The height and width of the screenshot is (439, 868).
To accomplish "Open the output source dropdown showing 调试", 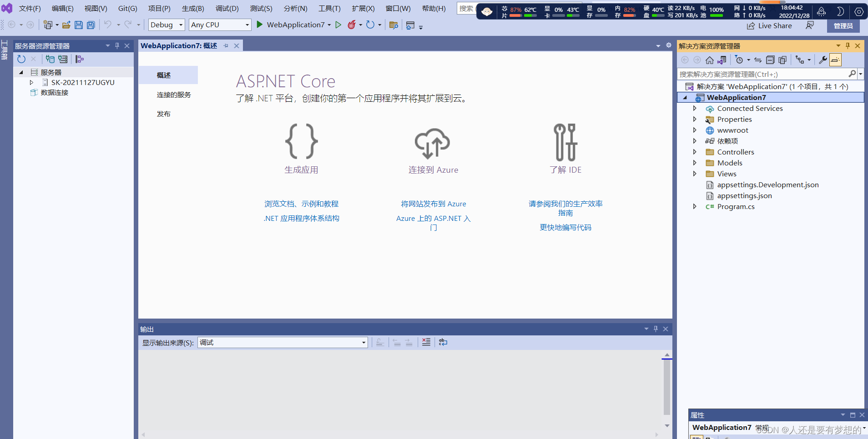I will [283, 343].
